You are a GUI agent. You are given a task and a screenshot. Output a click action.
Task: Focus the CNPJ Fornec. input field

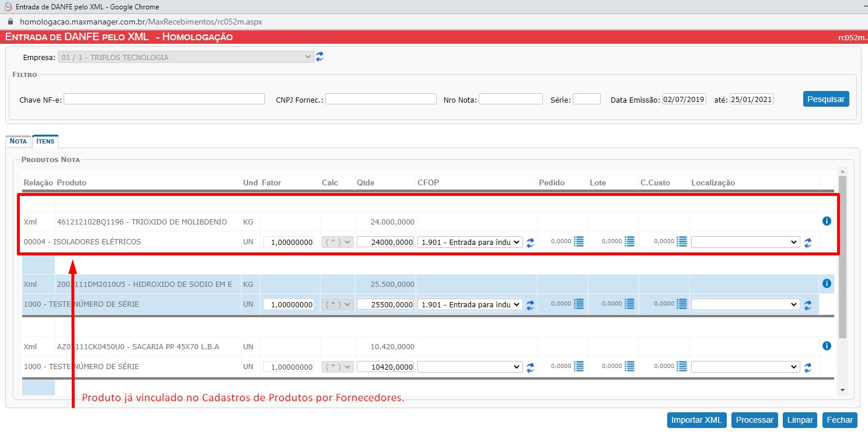point(381,99)
